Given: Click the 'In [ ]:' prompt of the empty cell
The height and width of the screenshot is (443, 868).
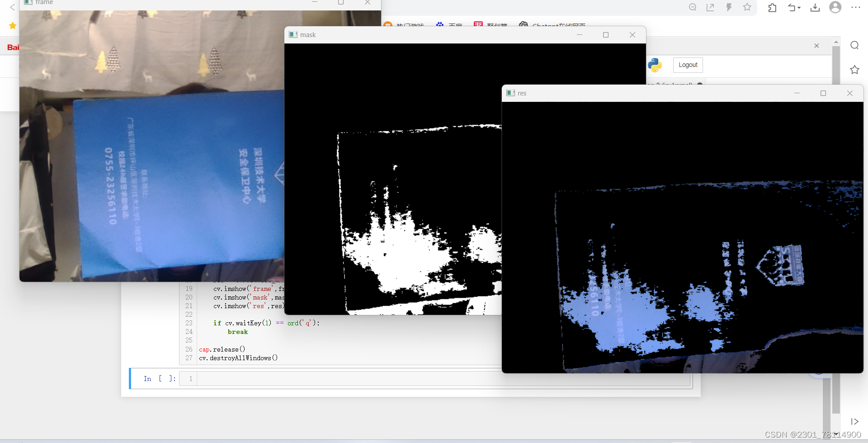Looking at the screenshot, I should (x=160, y=379).
